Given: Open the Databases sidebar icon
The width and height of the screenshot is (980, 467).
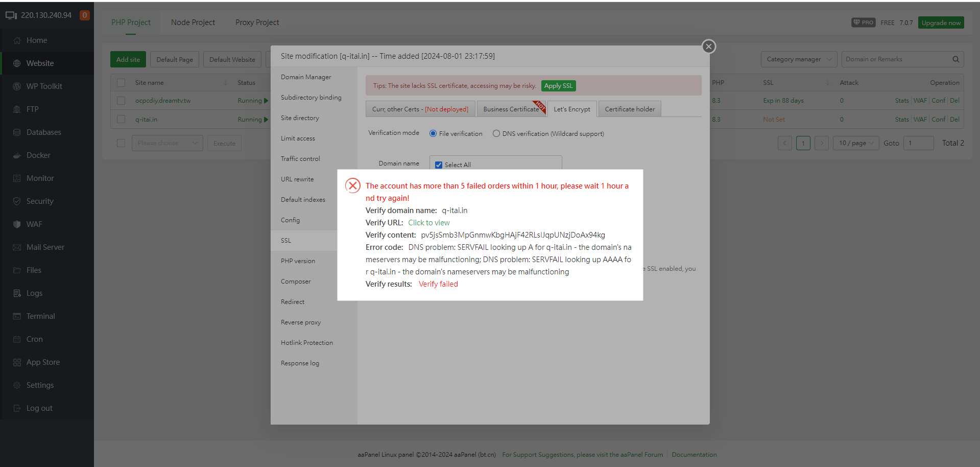Looking at the screenshot, I should (x=17, y=132).
